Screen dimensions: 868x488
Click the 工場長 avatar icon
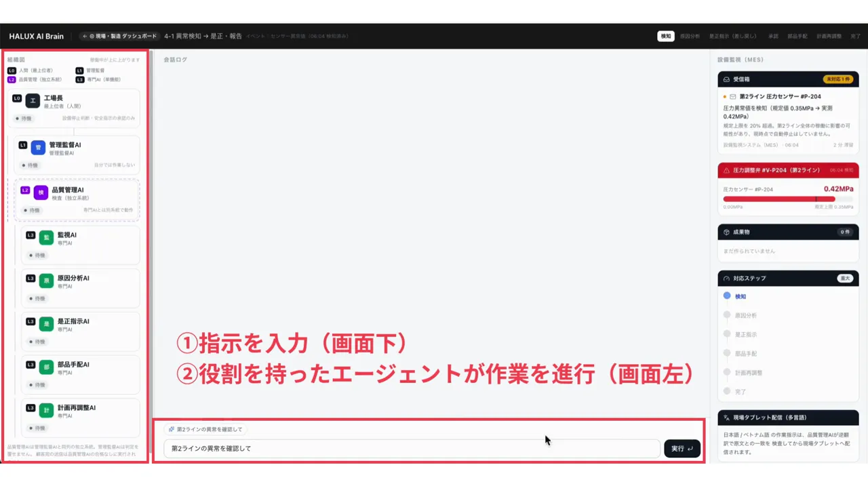tap(33, 101)
